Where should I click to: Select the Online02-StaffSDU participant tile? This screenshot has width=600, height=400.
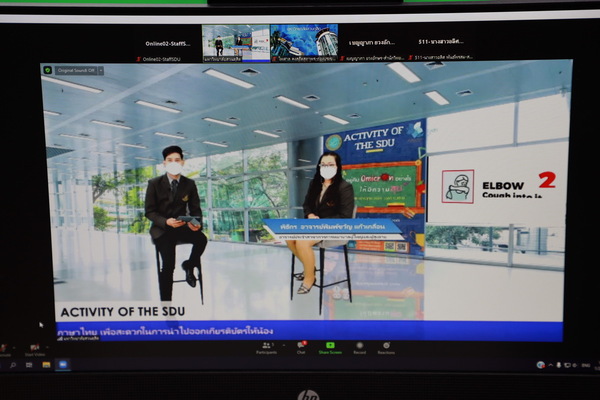pyautogui.click(x=167, y=43)
